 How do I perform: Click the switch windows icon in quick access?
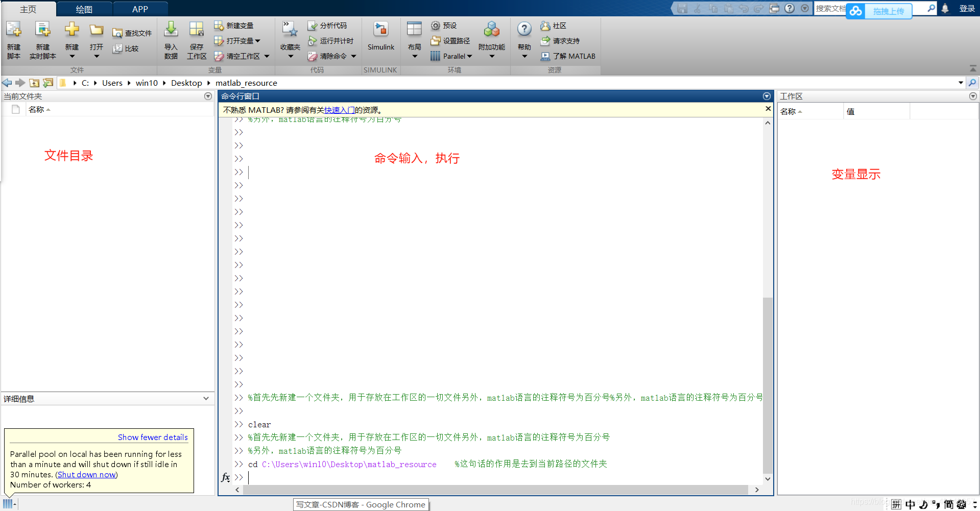click(774, 9)
